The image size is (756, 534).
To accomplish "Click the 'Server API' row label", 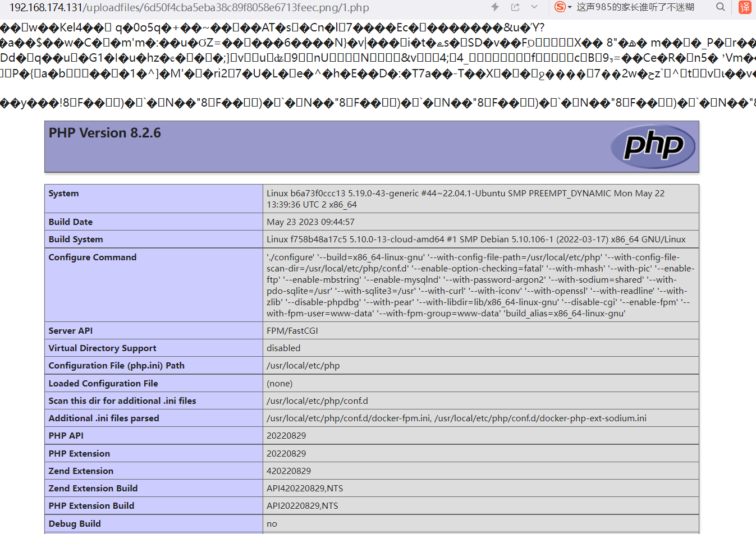I will pyautogui.click(x=71, y=331).
